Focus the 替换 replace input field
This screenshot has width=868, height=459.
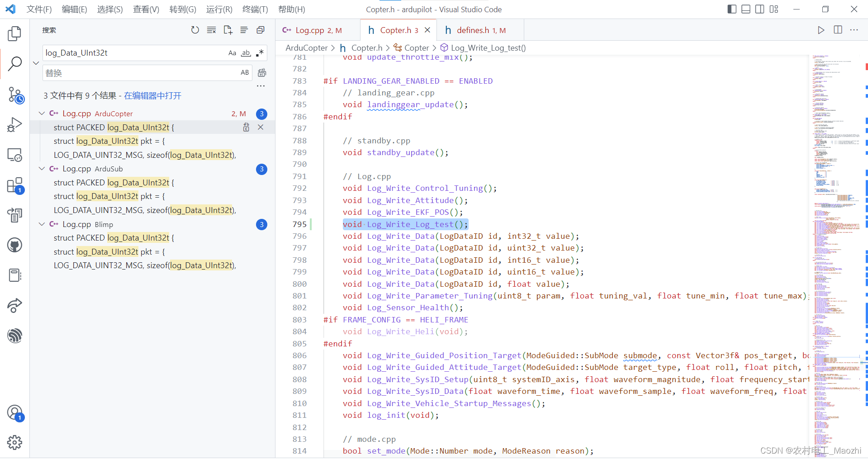click(140, 72)
